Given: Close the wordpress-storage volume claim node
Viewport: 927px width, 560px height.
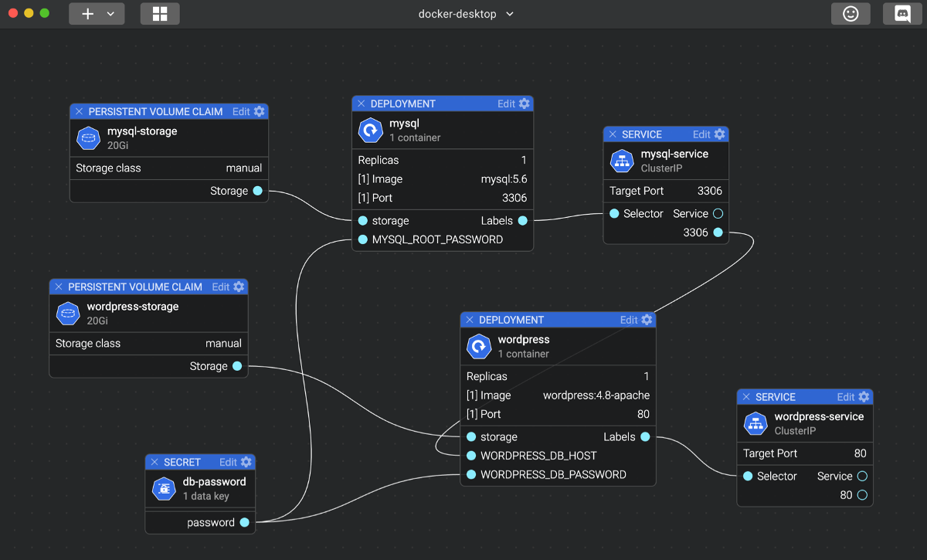Looking at the screenshot, I should 59,287.
